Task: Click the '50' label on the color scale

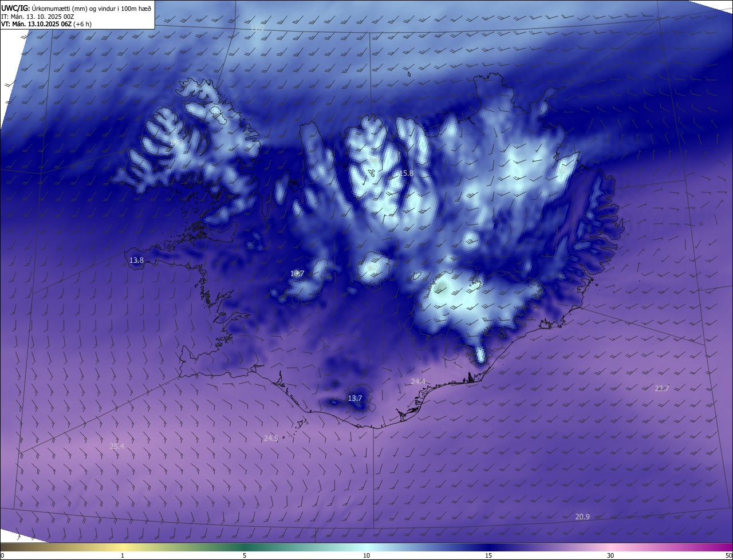Action: pos(728,555)
